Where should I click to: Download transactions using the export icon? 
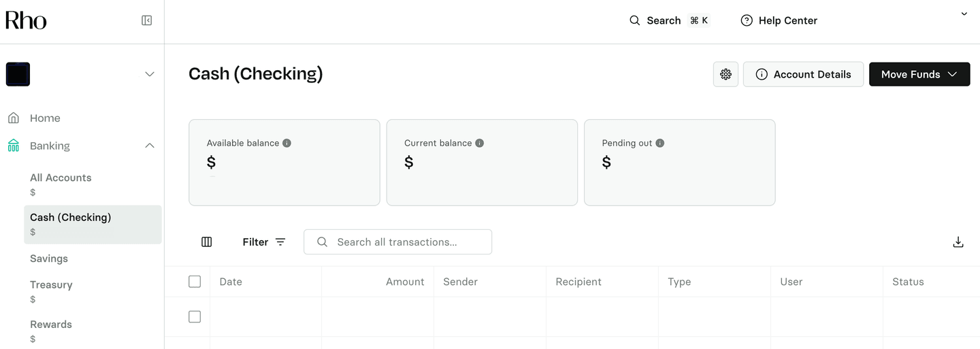tap(958, 242)
